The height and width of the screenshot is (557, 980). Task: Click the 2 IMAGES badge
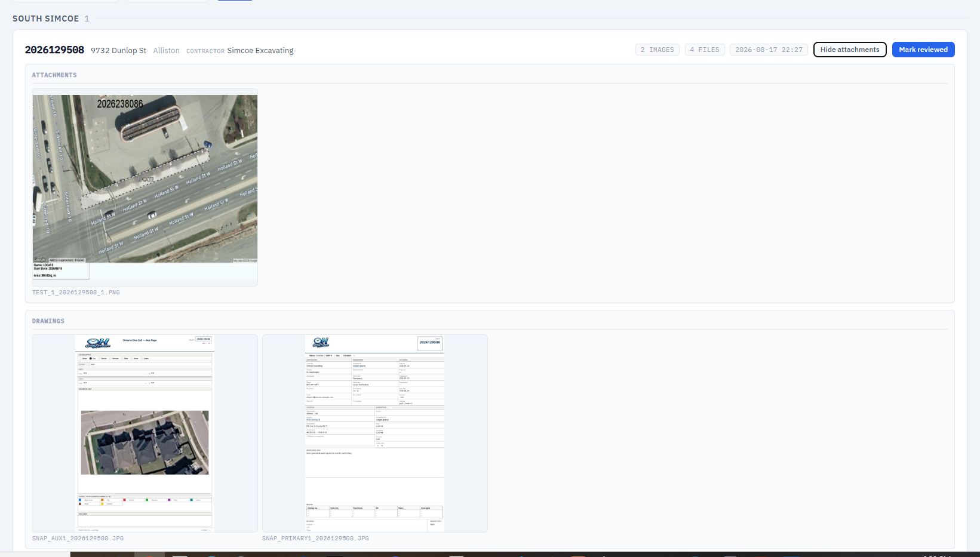pos(658,50)
